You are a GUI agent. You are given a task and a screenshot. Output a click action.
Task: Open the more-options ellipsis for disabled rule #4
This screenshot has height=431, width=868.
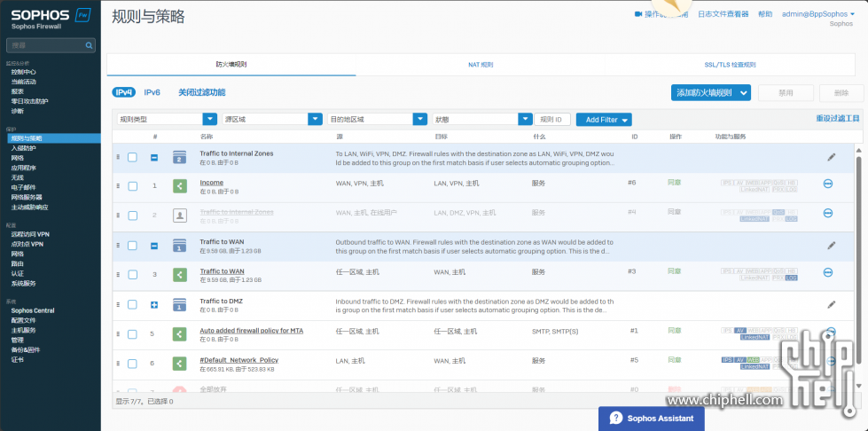coord(828,213)
